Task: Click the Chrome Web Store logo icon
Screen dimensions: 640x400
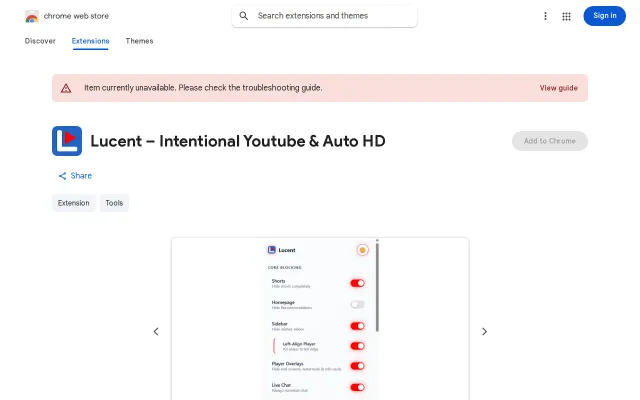Action: pos(32,16)
